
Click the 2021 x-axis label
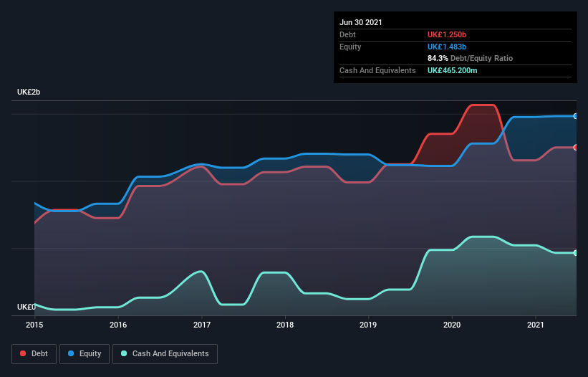[x=536, y=325]
